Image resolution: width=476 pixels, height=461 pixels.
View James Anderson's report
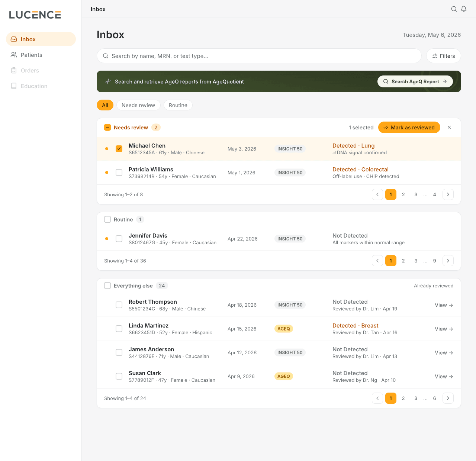click(444, 352)
